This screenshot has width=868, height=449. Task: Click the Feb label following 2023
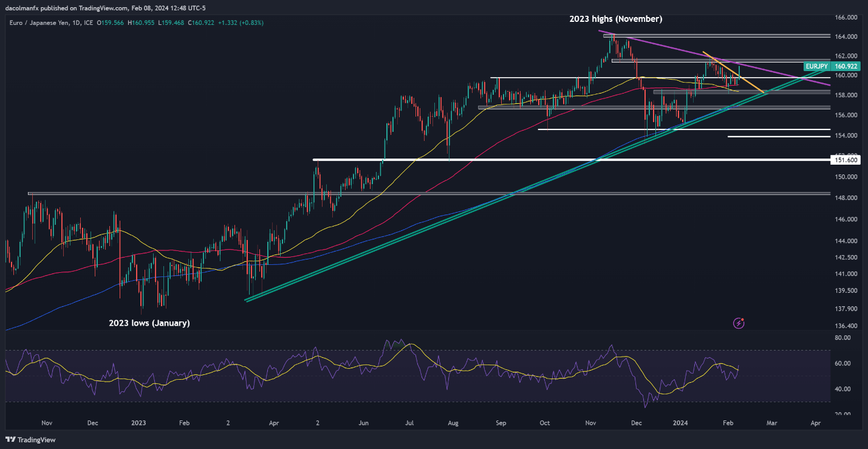coord(185,422)
